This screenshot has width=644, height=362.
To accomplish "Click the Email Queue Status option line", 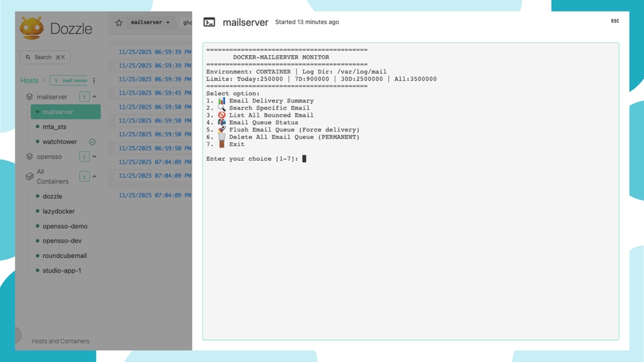I will tap(252, 122).
